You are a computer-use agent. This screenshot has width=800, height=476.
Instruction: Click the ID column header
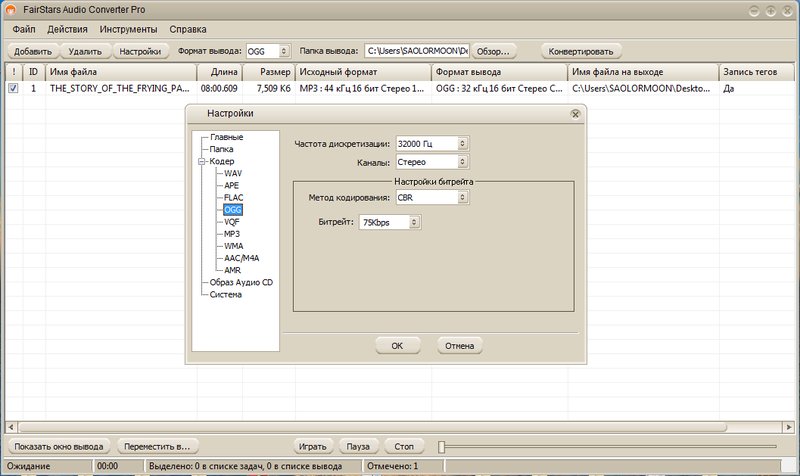tap(34, 72)
